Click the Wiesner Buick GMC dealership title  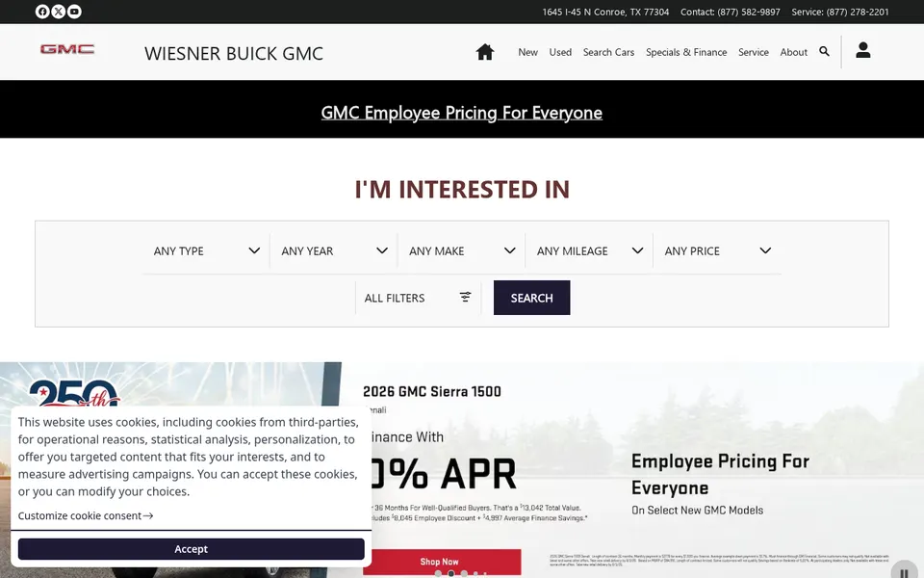234,54
